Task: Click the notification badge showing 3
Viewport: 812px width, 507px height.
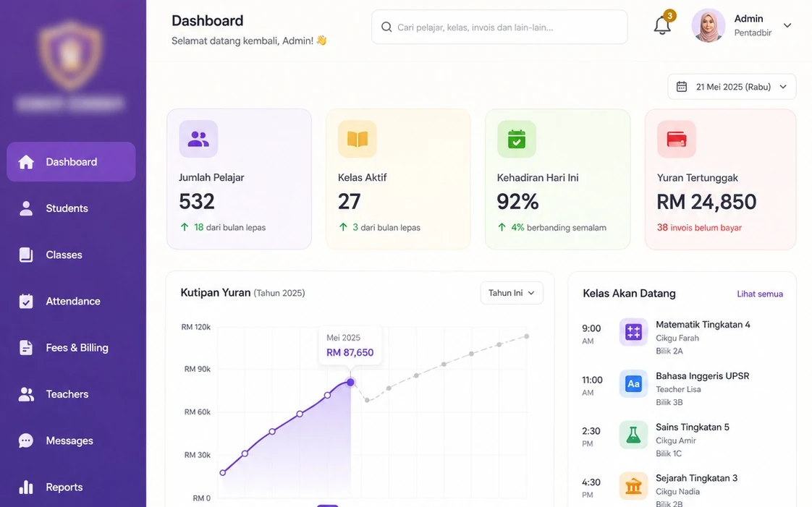Action: pos(669,15)
